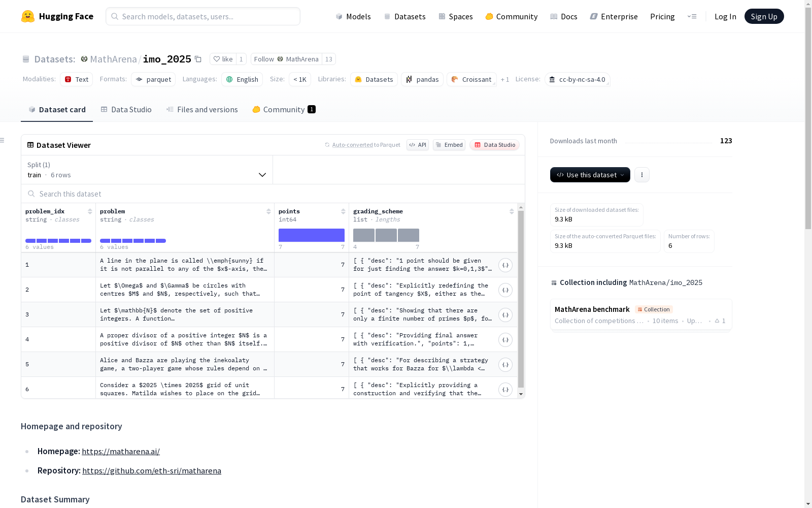The height and width of the screenshot is (508, 812).
Task: Sort by points column
Action: [x=343, y=211]
